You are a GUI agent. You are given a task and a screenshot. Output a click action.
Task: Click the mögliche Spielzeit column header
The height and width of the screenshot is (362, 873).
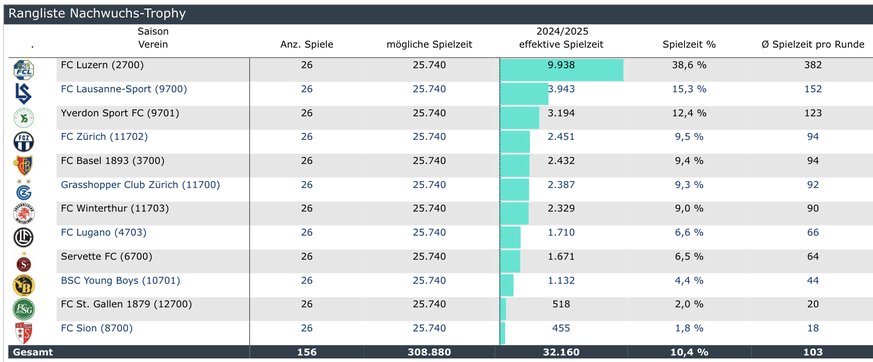(429, 45)
